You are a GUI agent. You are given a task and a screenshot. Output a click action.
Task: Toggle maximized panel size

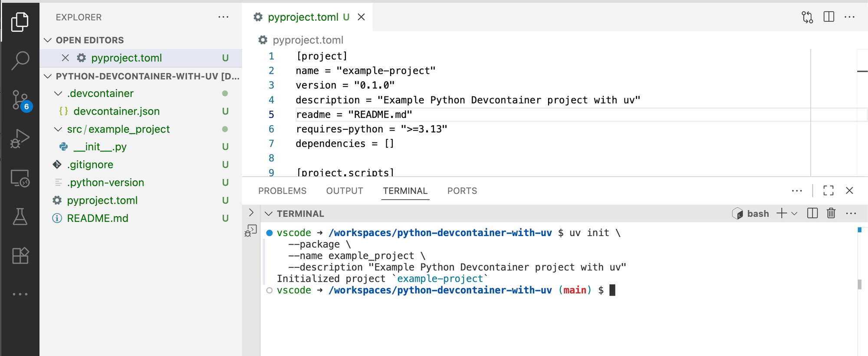(x=828, y=191)
